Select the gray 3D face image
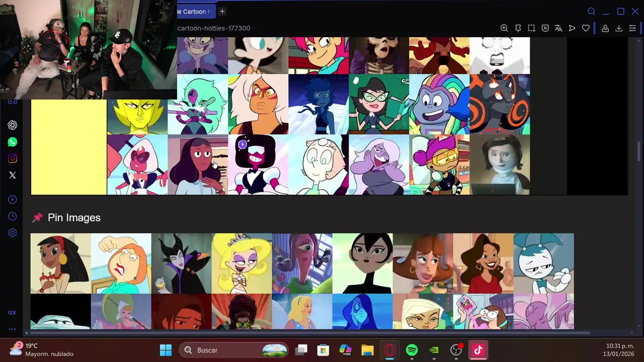Viewport: 644px width, 362px height. point(500,165)
